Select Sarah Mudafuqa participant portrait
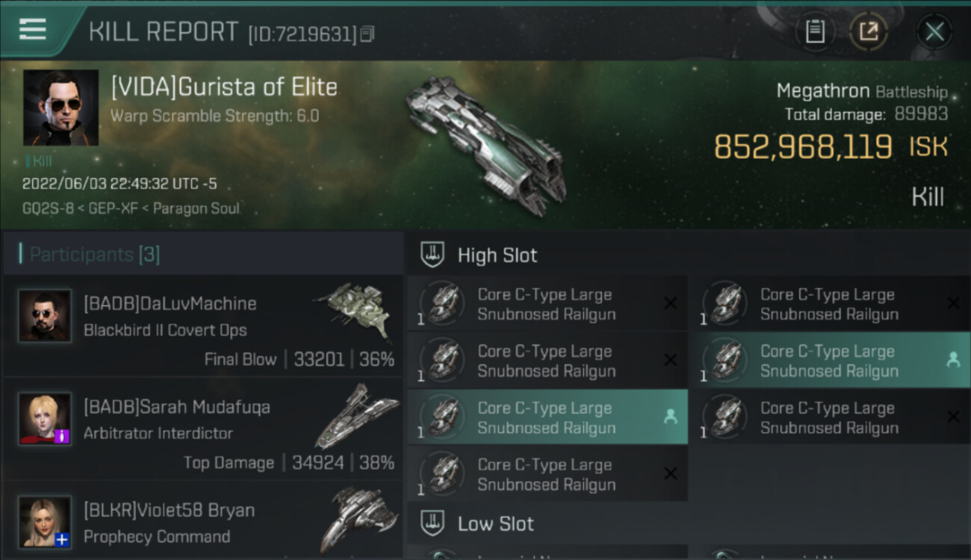This screenshot has width=971, height=560. pos(45,418)
